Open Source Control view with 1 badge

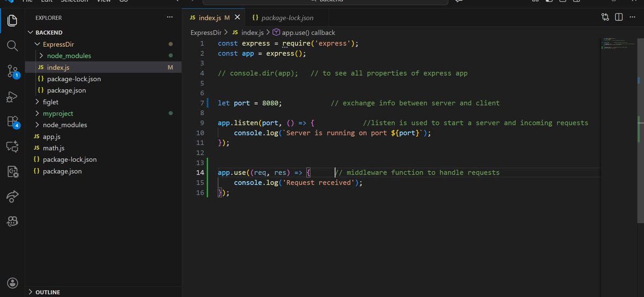click(x=12, y=71)
